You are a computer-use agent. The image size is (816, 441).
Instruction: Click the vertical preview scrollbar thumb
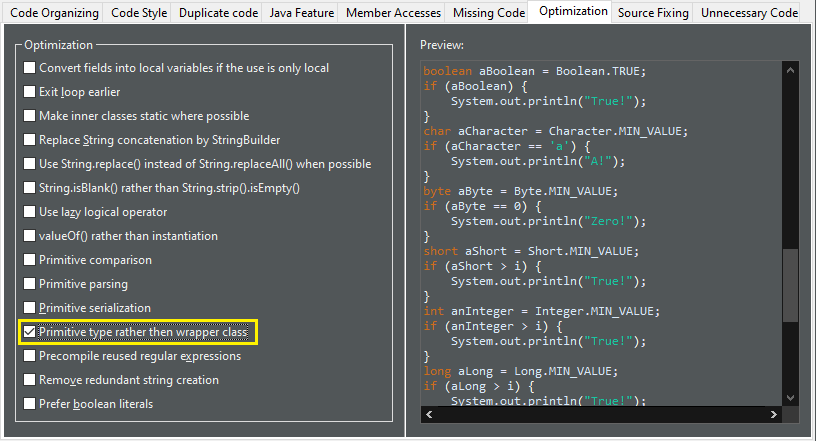pos(790,285)
